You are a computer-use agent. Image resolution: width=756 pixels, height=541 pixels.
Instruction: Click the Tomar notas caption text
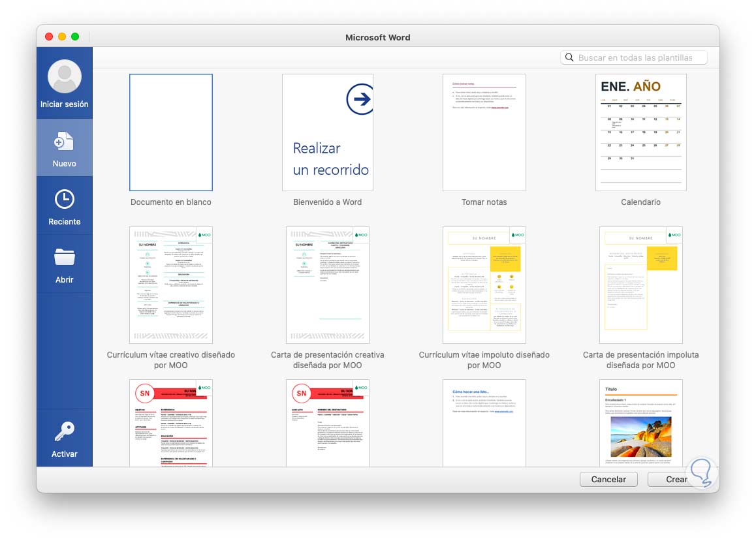(x=484, y=202)
